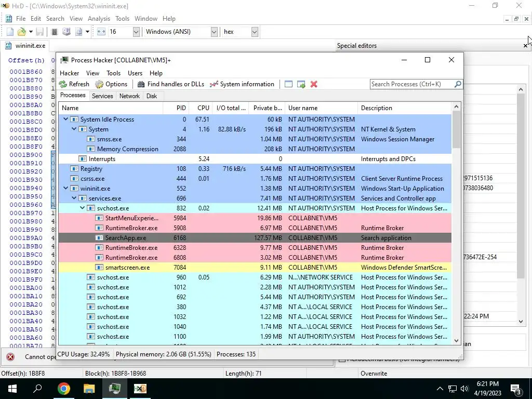Image resolution: width=532 pixels, height=399 pixels.
Task: Open the Hacker menu
Action: coord(69,73)
